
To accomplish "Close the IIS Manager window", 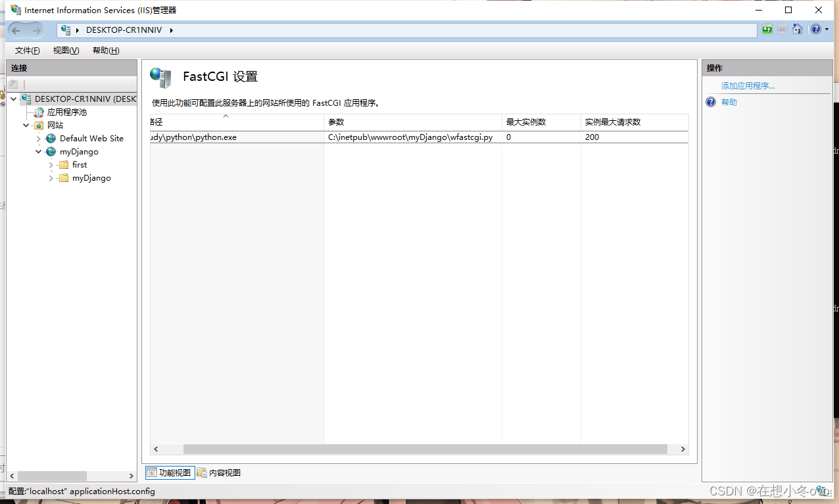I will (x=819, y=10).
